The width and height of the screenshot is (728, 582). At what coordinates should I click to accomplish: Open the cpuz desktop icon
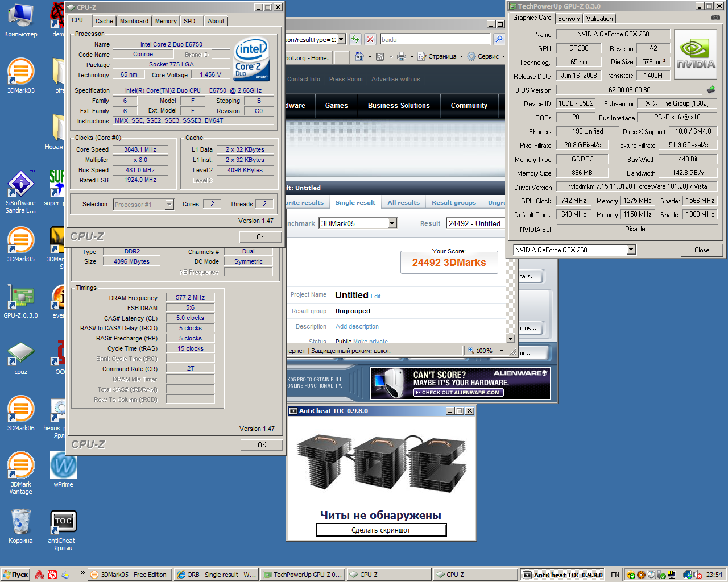click(x=20, y=358)
